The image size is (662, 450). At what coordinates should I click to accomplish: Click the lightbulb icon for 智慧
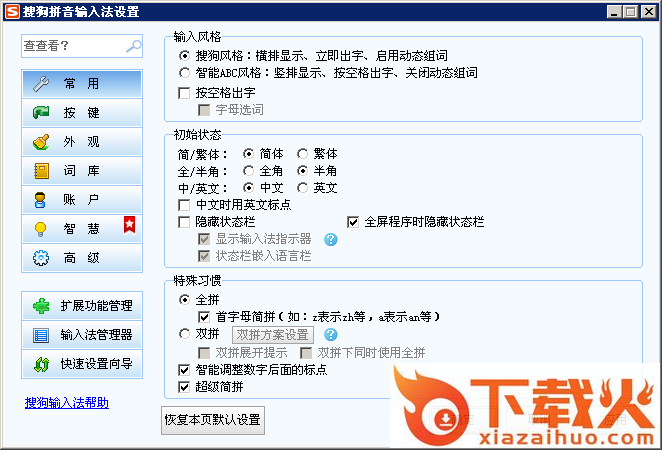click(40, 229)
